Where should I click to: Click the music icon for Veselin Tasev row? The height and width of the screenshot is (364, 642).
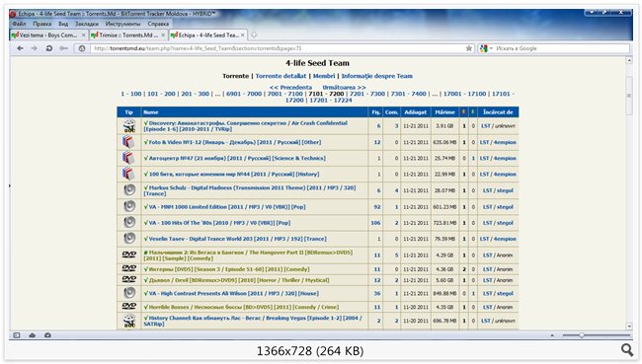129,238
